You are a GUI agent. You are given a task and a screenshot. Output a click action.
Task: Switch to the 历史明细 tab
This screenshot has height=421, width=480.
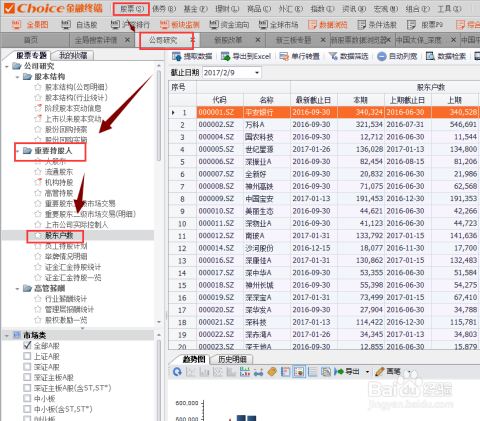point(232,359)
